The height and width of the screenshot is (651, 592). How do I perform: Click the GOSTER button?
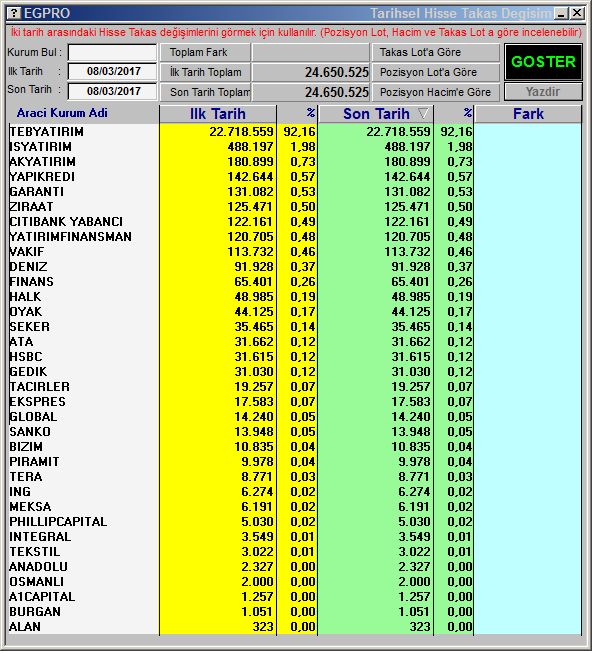pyautogui.click(x=543, y=62)
